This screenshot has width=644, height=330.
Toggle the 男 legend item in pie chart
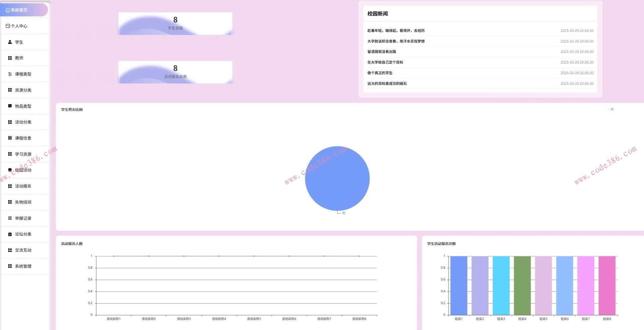[x=611, y=109]
